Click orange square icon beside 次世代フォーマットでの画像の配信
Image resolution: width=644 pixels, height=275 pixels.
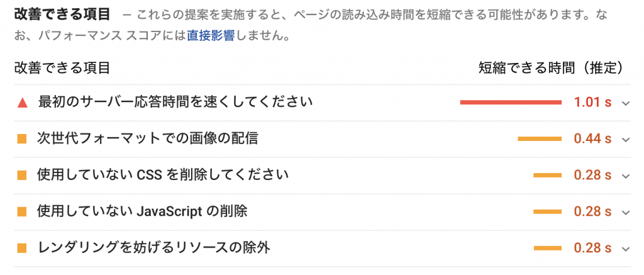tap(22, 139)
